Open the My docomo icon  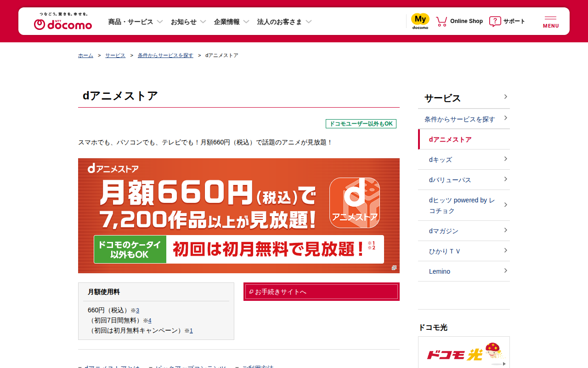pyautogui.click(x=420, y=21)
